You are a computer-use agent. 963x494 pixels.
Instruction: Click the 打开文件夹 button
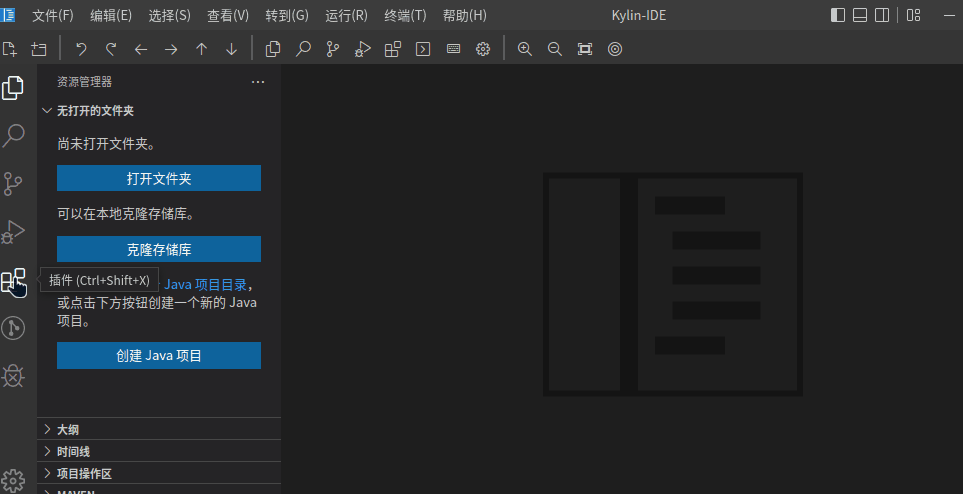159,179
